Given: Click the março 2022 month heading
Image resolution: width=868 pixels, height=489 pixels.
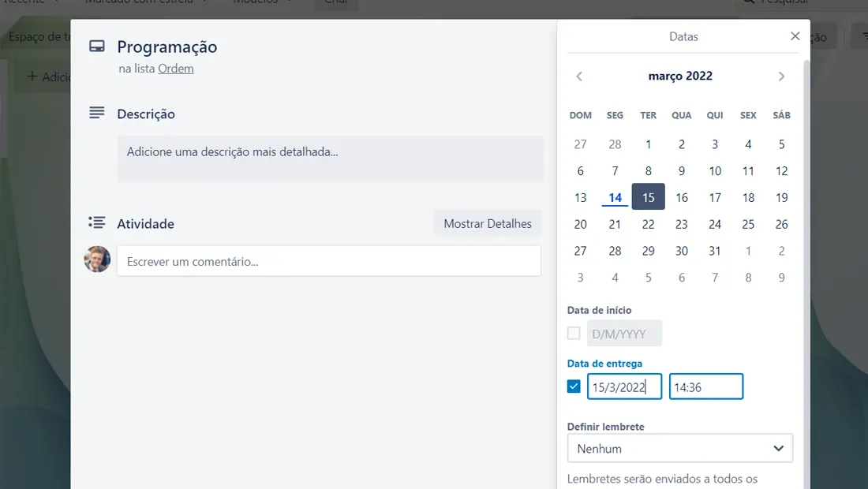Looking at the screenshot, I should click(x=680, y=76).
